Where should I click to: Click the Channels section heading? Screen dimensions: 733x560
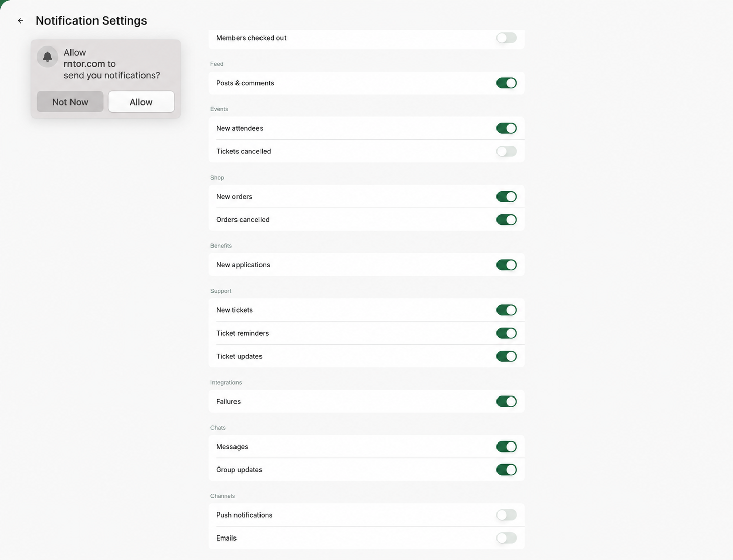(x=223, y=496)
